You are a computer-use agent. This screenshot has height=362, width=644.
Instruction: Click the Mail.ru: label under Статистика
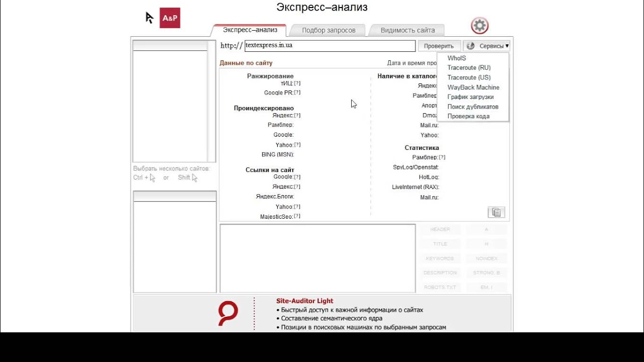coord(430,198)
